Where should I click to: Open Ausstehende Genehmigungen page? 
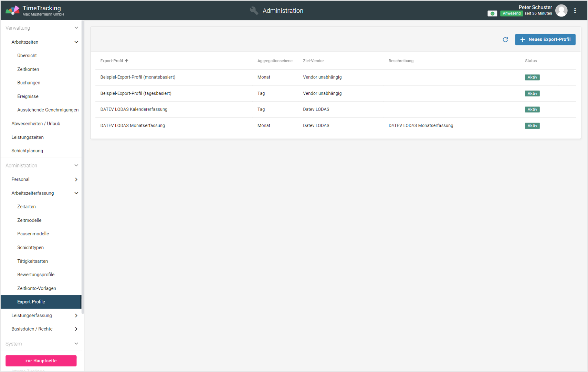(x=48, y=110)
